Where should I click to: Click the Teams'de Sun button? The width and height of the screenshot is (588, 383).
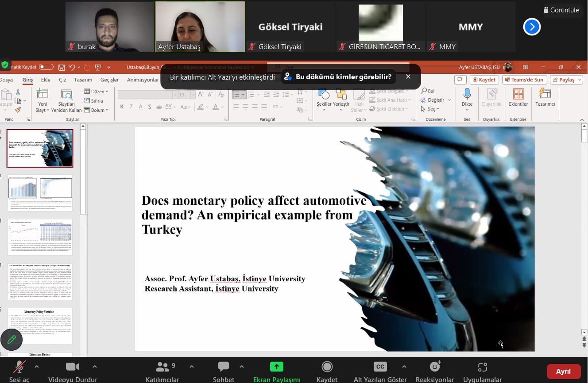(523, 80)
